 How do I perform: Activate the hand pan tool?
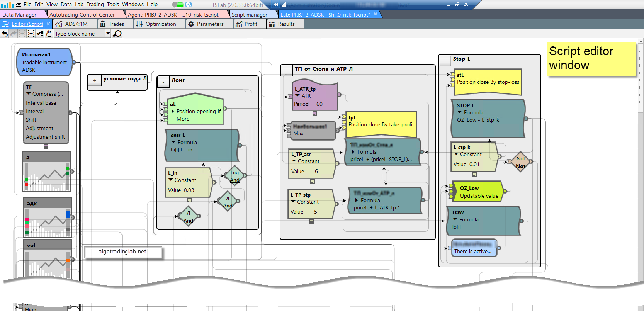pos(49,34)
